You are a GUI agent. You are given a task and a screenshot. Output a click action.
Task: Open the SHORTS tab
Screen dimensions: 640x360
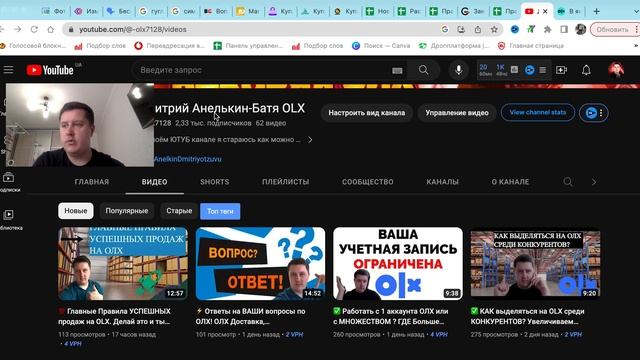[x=215, y=182]
